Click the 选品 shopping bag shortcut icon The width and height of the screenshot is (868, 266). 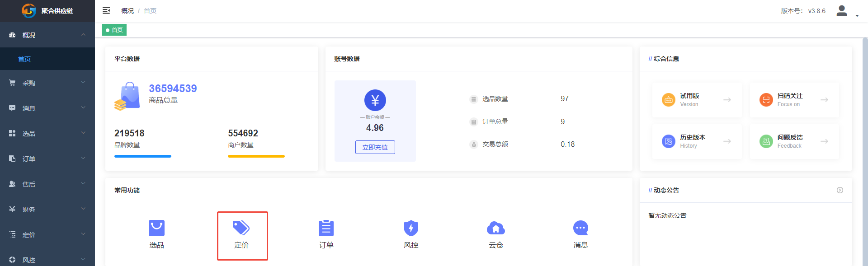click(x=156, y=228)
